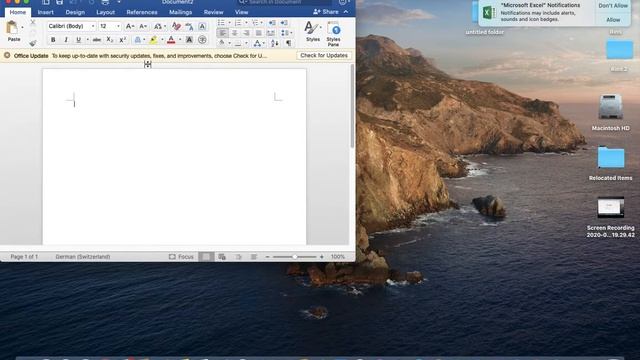Apply strikethrough formatting

click(x=97, y=40)
